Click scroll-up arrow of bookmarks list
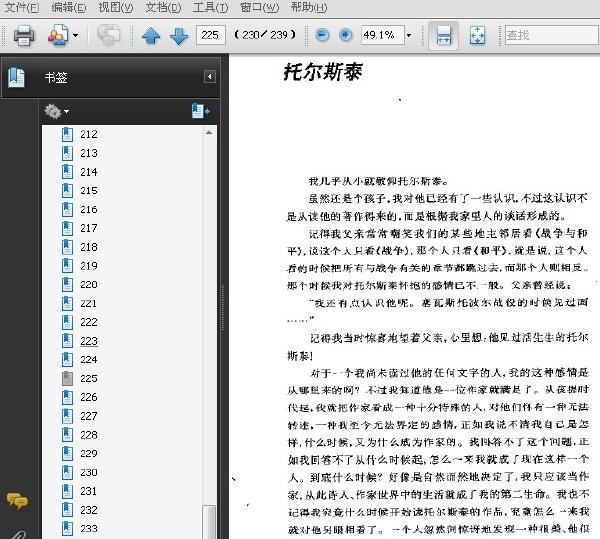This screenshot has width=600, height=539. (209, 132)
